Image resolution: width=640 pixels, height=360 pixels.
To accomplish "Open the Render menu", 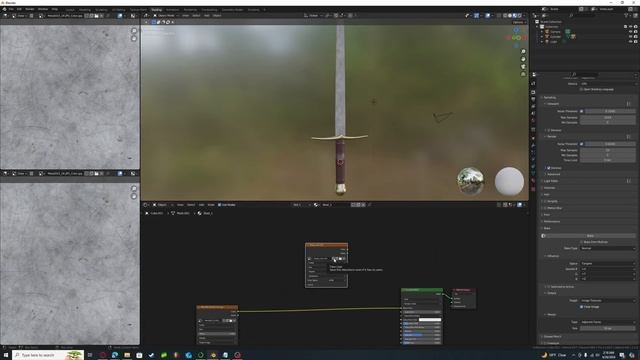I will click(x=30, y=9).
